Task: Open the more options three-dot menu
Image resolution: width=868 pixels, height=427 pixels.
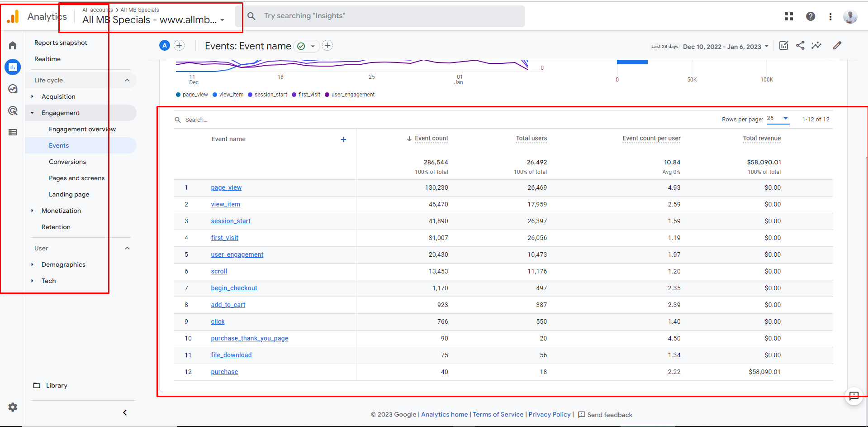Action: (x=830, y=16)
